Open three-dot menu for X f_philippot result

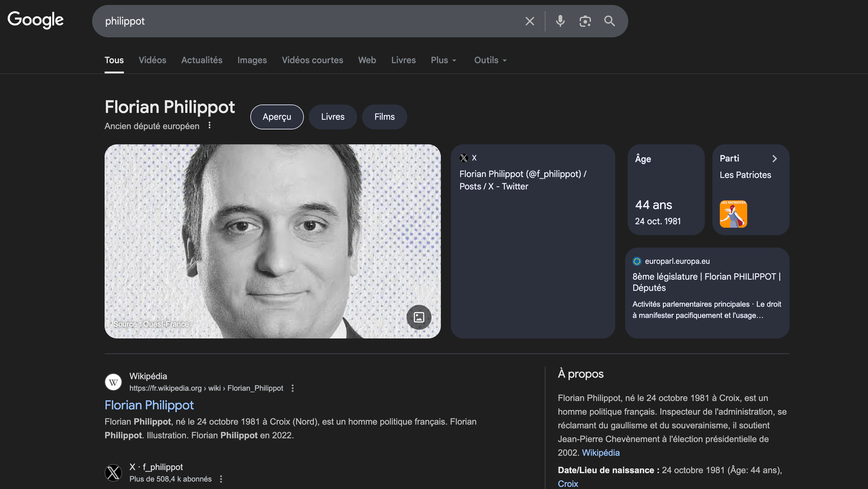(221, 479)
